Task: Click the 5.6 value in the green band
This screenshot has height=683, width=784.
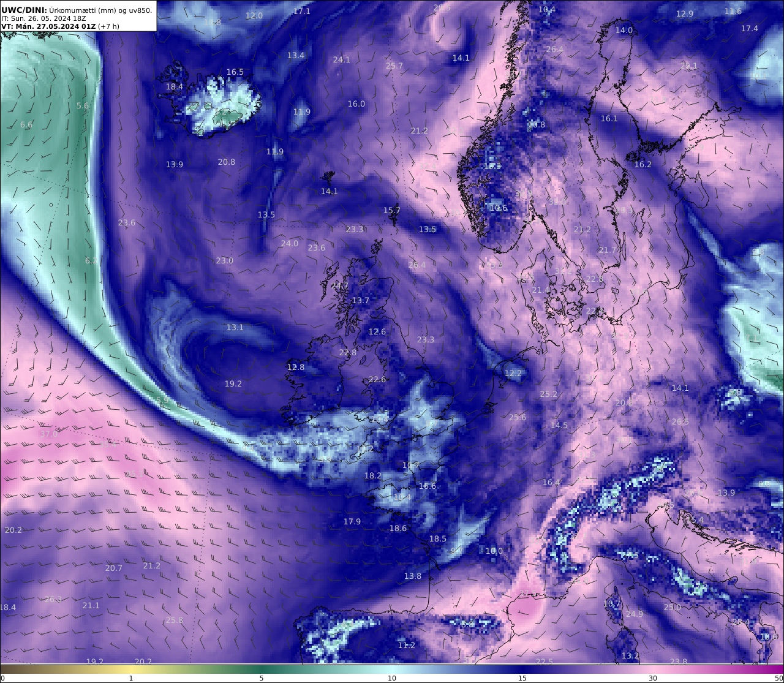Action: [83, 105]
